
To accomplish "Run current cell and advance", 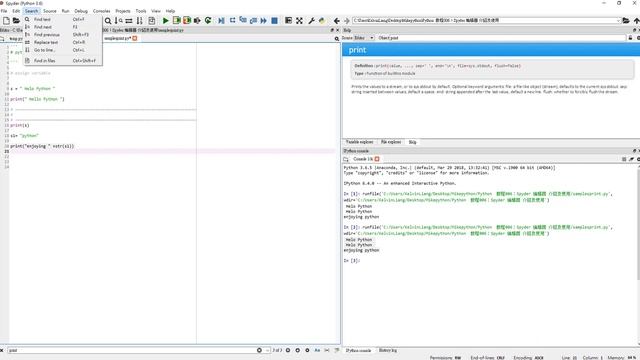I will [x=187, y=20].
